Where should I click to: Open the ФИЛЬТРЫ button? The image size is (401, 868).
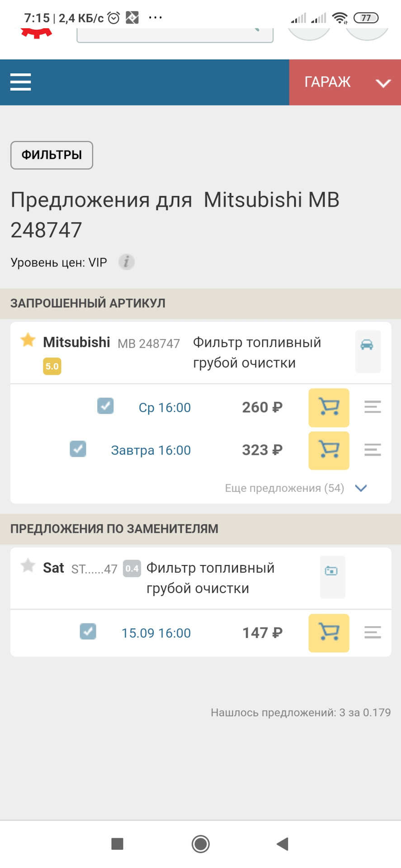(x=52, y=155)
